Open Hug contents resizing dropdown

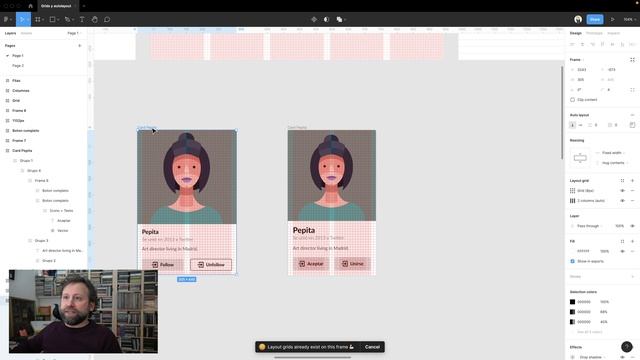point(614,163)
